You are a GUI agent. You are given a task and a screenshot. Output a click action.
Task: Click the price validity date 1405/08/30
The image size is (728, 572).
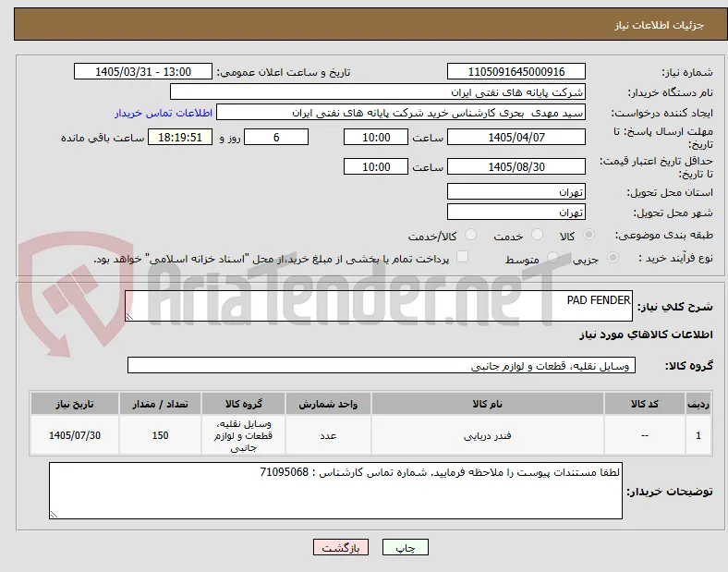click(x=516, y=166)
